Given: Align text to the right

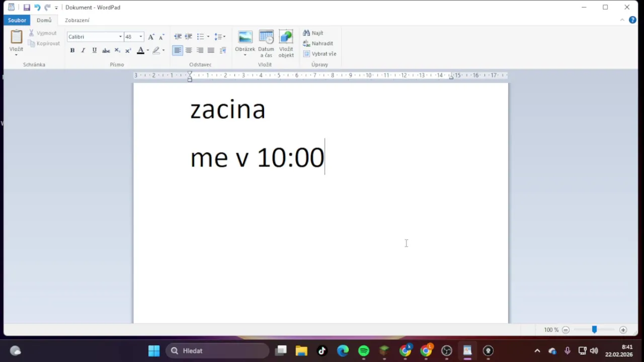Looking at the screenshot, I should tap(200, 50).
